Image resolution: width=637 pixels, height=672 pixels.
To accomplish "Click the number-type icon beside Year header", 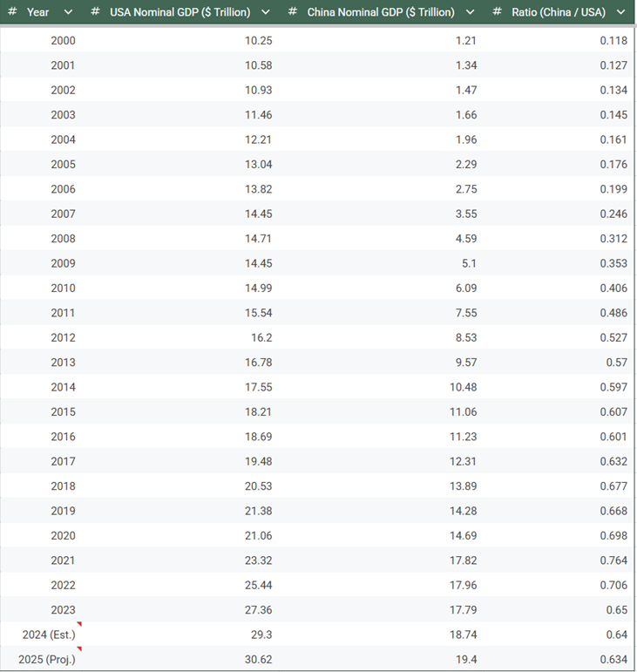I will click(x=13, y=12).
